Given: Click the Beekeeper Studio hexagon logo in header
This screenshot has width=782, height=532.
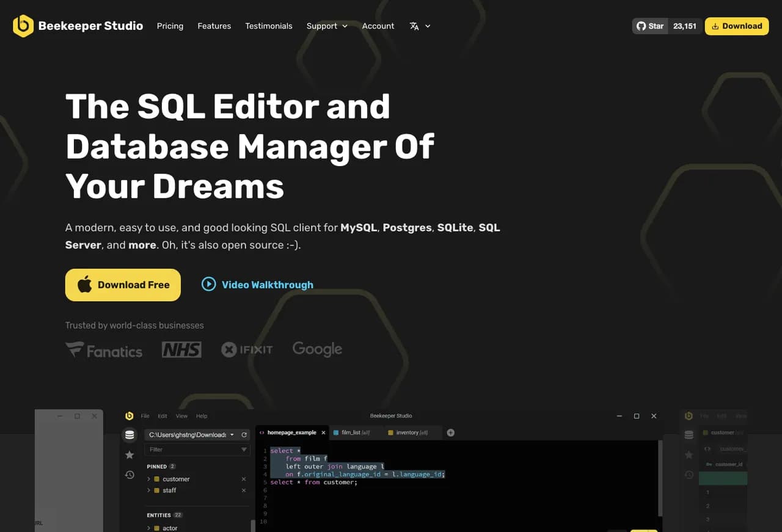Looking at the screenshot, I should 23,26.
